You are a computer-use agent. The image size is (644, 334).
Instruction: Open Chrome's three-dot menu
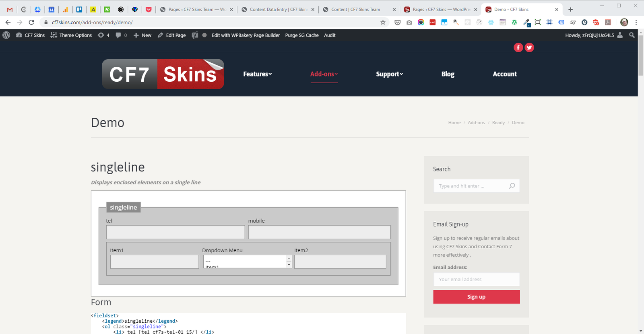(636, 23)
